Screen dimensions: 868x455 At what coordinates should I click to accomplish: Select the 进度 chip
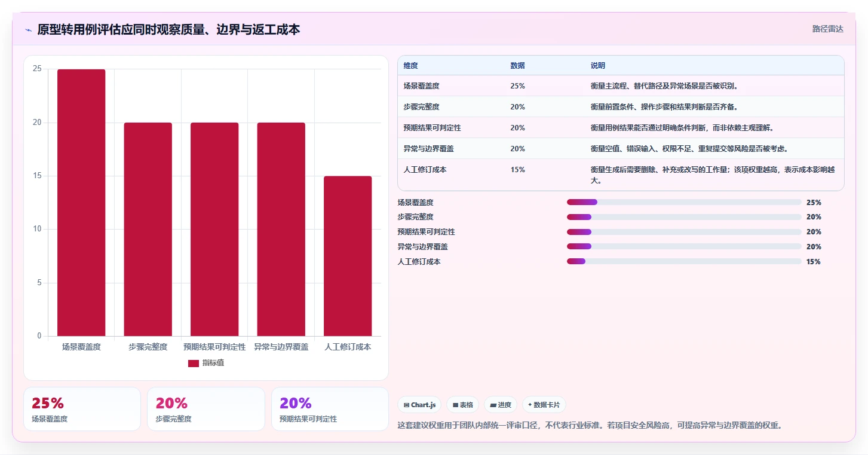tap(501, 405)
